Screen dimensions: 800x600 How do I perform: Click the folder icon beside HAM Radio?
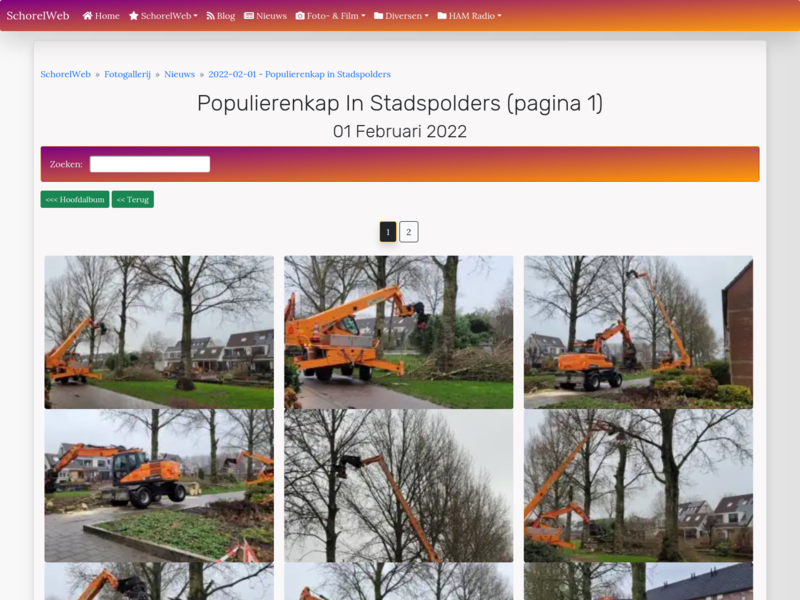pyautogui.click(x=442, y=16)
